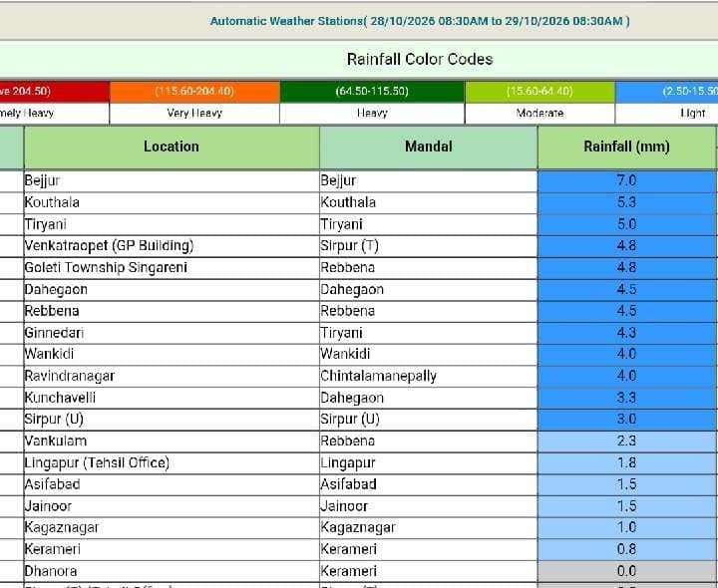Click the 7.0 rainfall value
The image size is (718, 588).
click(x=626, y=180)
